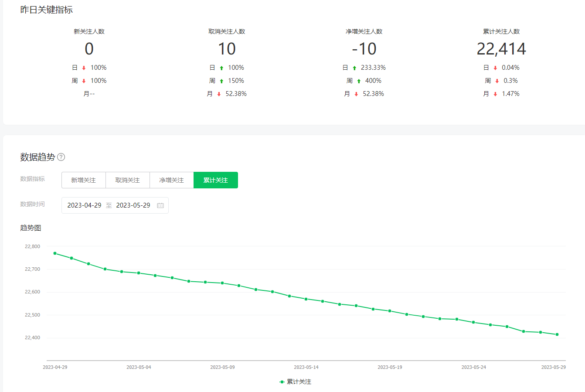Click the 22,414 cumulative followers figure
The image size is (585, 392).
click(501, 49)
